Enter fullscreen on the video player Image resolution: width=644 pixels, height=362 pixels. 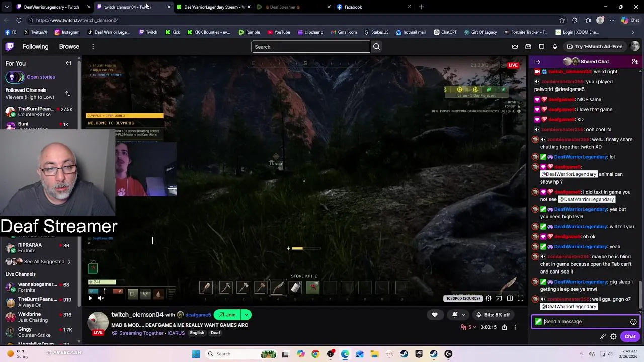[521, 298]
